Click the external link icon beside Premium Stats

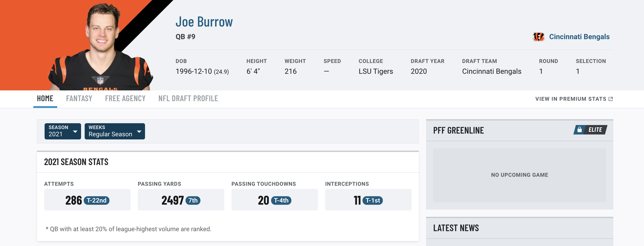tap(610, 99)
